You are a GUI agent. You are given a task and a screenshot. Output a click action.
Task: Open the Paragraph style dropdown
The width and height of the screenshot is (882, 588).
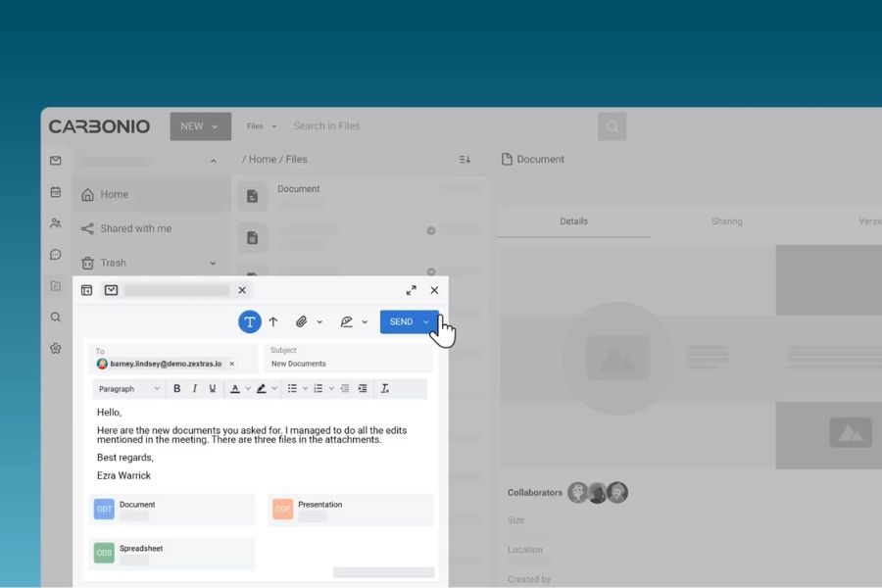click(x=128, y=389)
